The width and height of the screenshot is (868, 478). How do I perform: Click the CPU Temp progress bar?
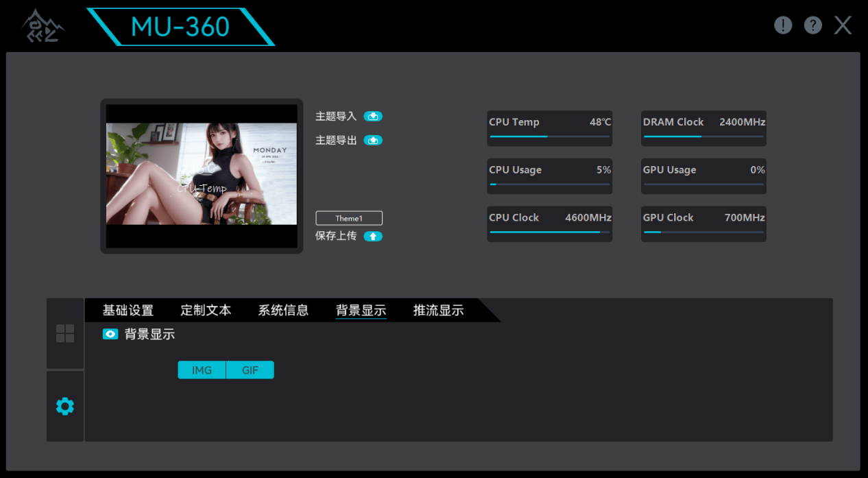[549, 136]
